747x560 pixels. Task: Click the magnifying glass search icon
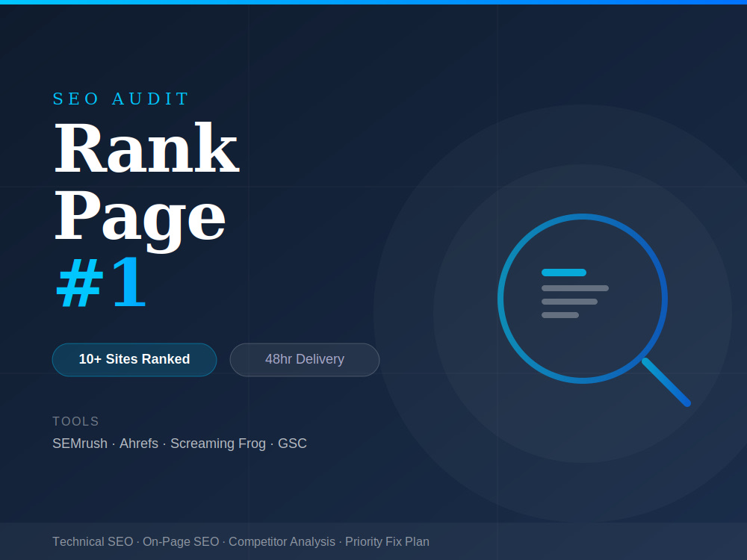coord(593,310)
